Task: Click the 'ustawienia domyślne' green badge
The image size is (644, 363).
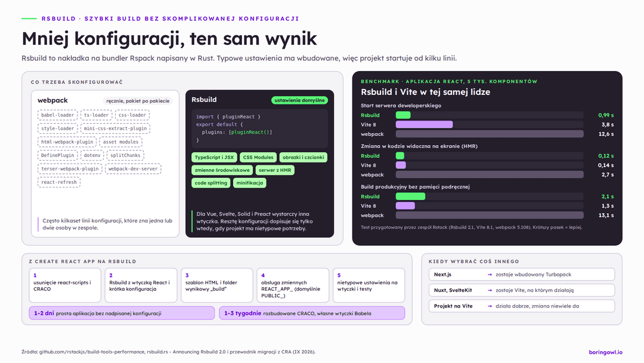Action: tap(299, 100)
